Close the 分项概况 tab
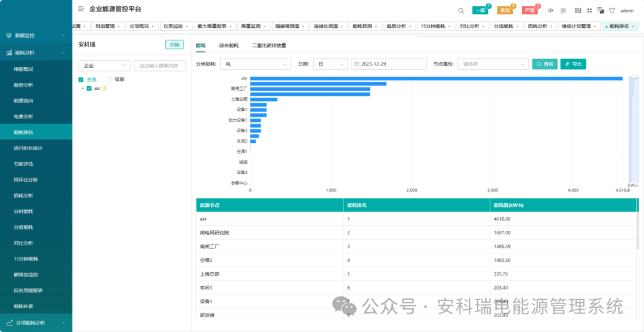 [x=153, y=26]
